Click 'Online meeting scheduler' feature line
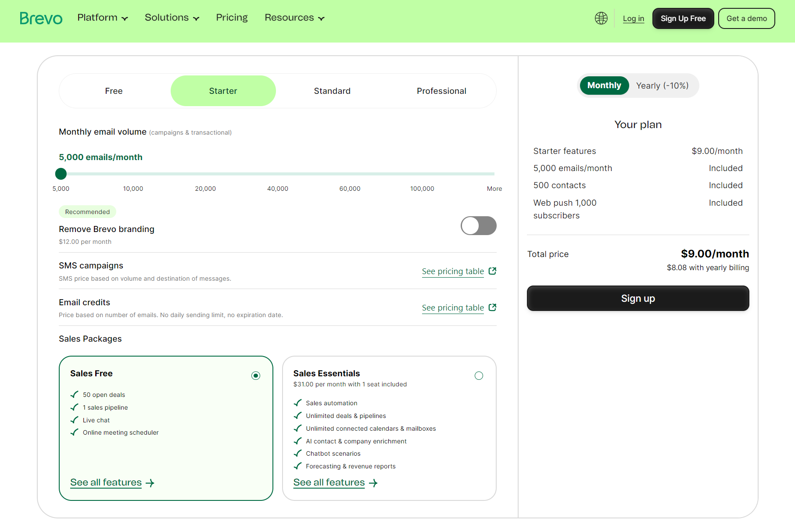 tap(121, 432)
